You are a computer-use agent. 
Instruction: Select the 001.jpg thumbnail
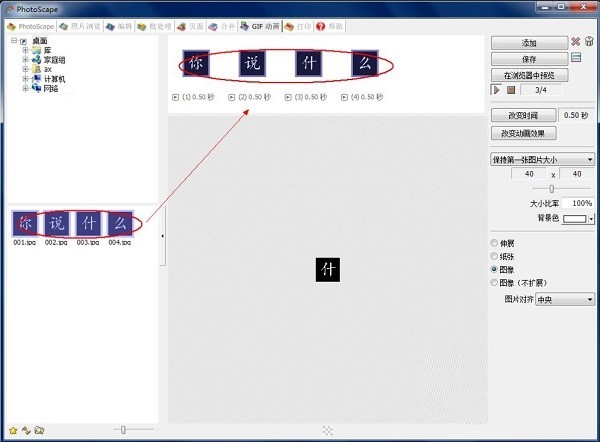click(25, 223)
